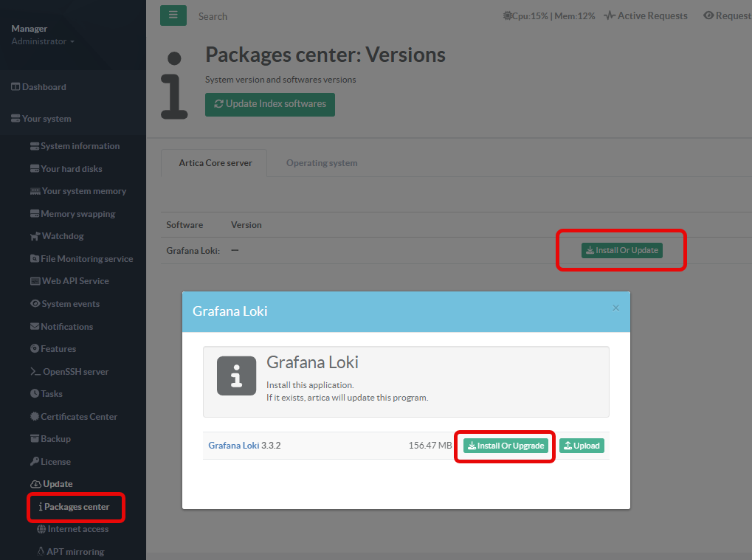Switch to the Operating system tab
Image resolution: width=752 pixels, height=560 pixels.
click(322, 163)
